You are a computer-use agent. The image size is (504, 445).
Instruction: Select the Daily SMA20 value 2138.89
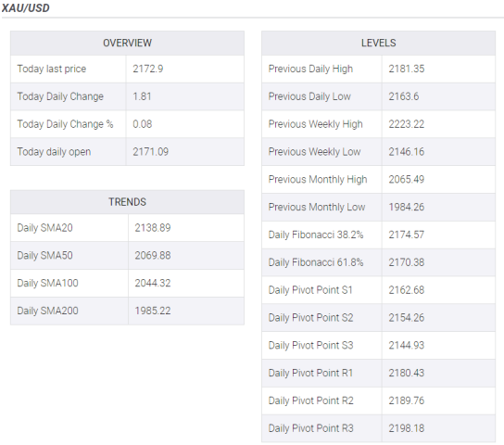pyautogui.click(x=153, y=228)
